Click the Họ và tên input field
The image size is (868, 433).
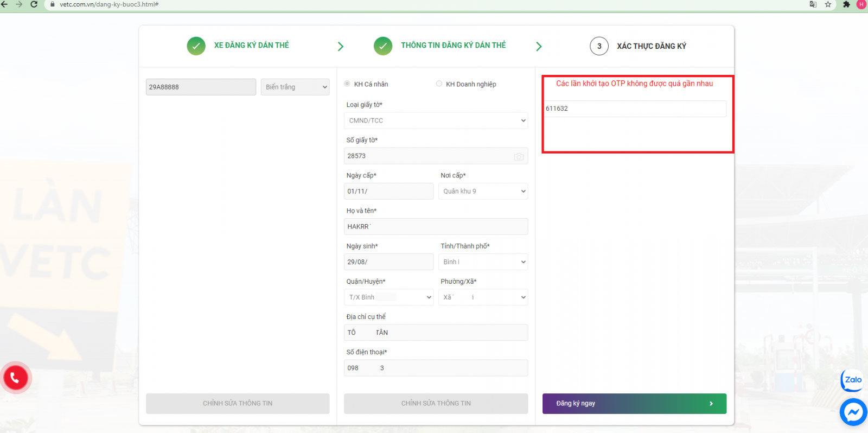point(436,226)
